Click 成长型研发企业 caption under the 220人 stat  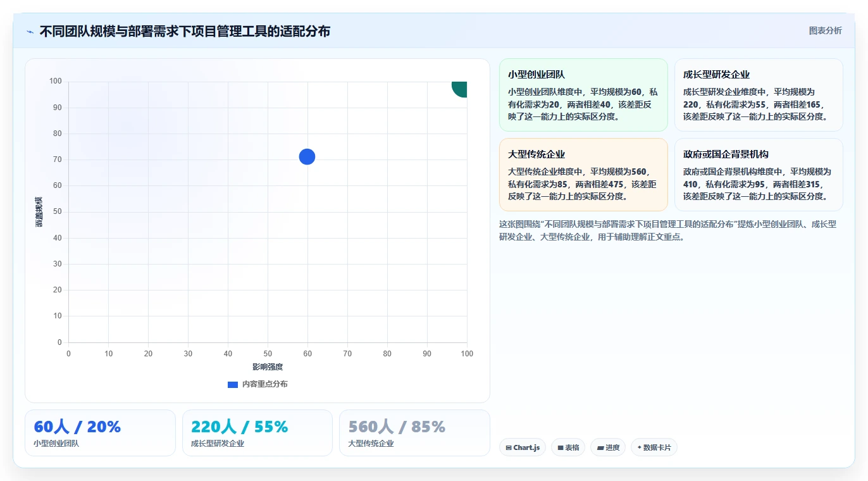click(x=218, y=444)
